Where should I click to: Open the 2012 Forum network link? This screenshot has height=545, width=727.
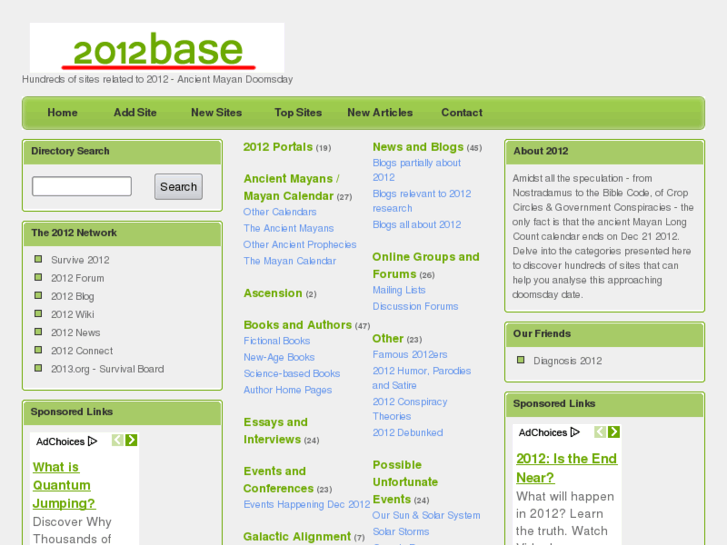[x=77, y=278]
